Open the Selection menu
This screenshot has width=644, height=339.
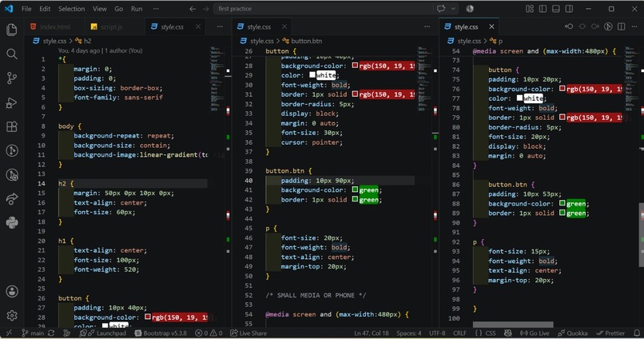[71, 9]
